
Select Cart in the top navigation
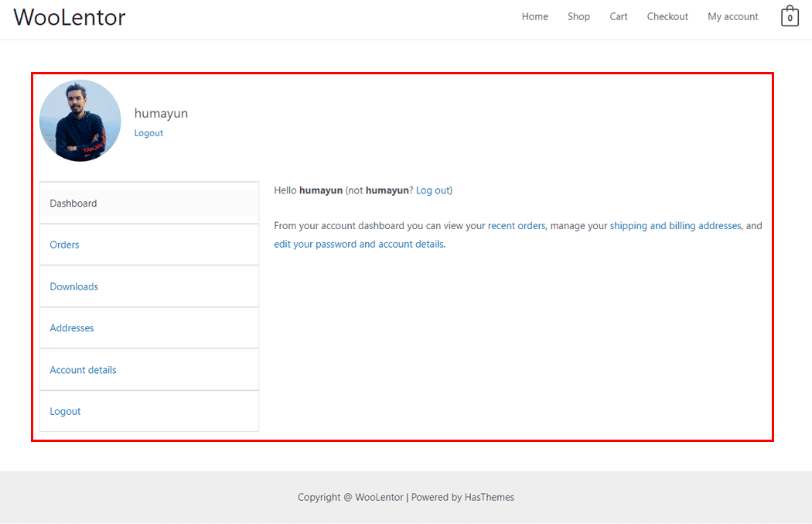(x=618, y=16)
